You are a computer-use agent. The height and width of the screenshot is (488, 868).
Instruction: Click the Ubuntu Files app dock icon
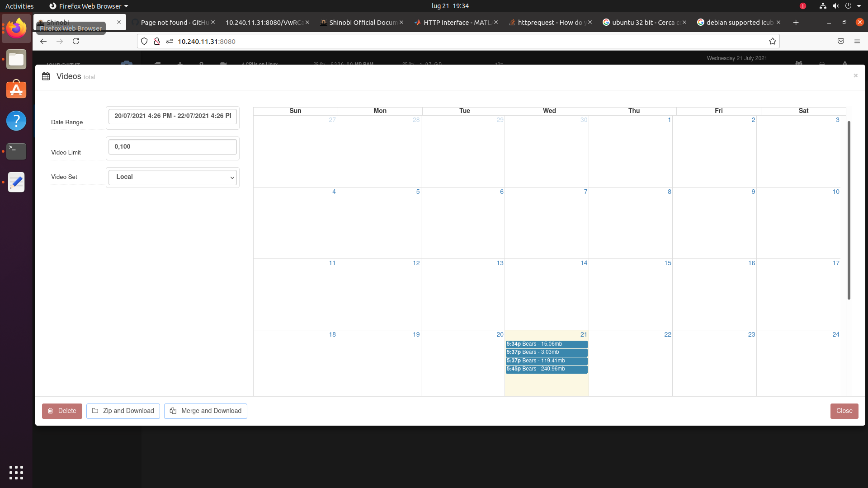pos(16,59)
